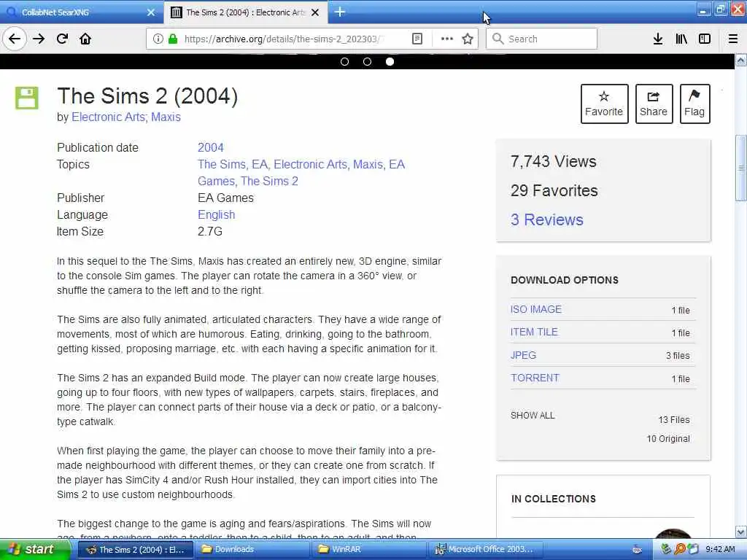Click SHOW ALL download files
This screenshot has height=560, width=747.
click(x=533, y=415)
